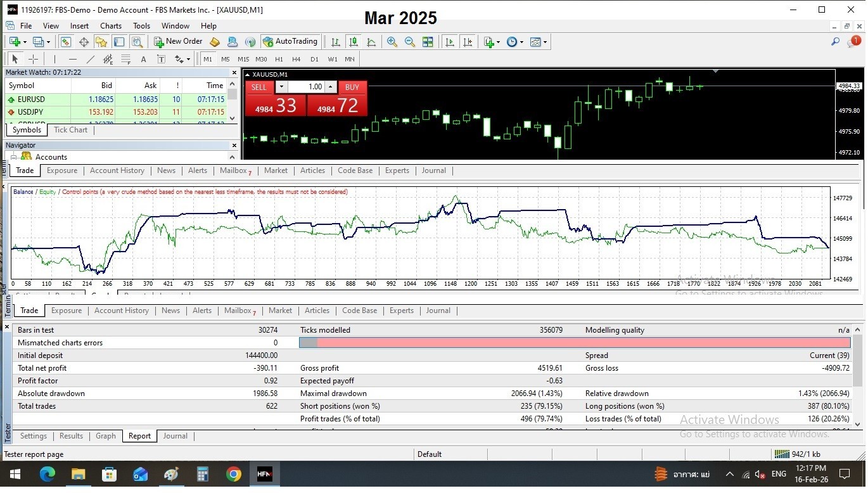The image size is (868, 493).
Task: Switch to the Tick Chart tab
Action: point(70,130)
